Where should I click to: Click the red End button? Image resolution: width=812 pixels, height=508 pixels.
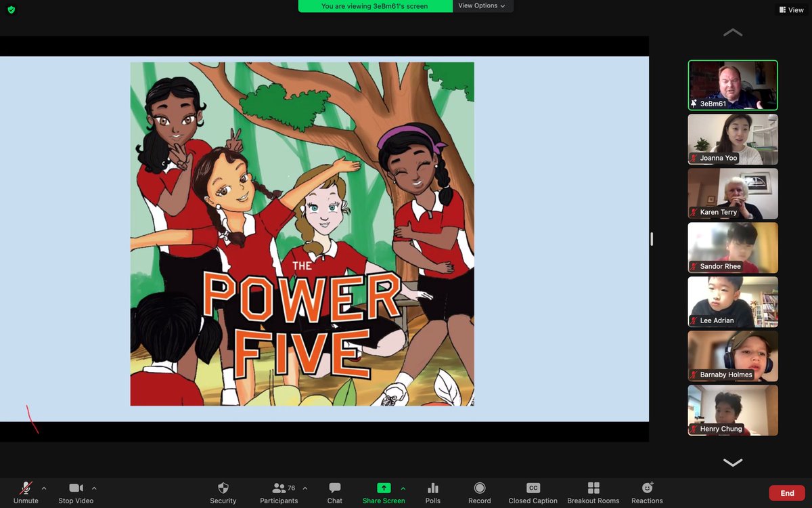pos(787,493)
